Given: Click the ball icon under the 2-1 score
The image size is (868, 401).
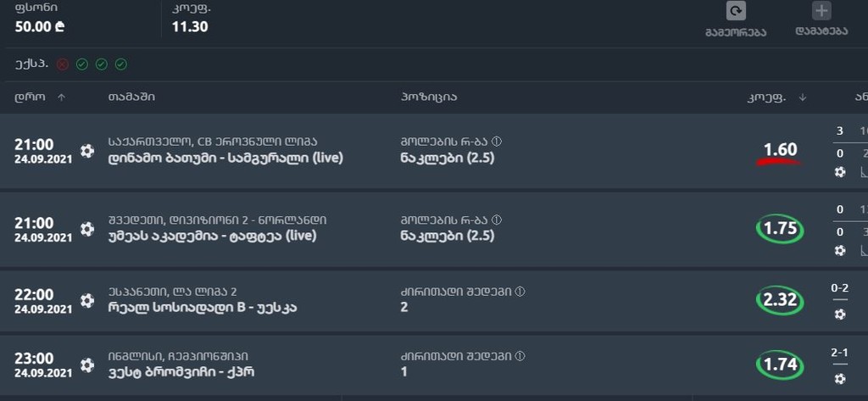Looking at the screenshot, I should click(839, 378).
